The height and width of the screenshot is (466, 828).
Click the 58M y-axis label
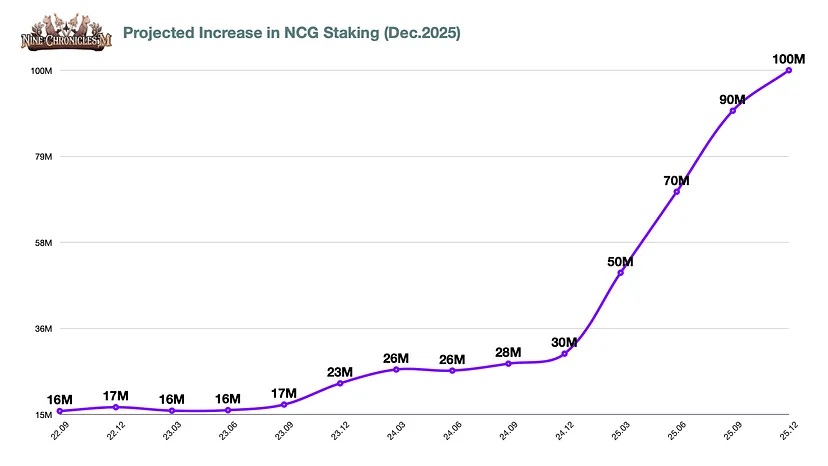tap(43, 243)
